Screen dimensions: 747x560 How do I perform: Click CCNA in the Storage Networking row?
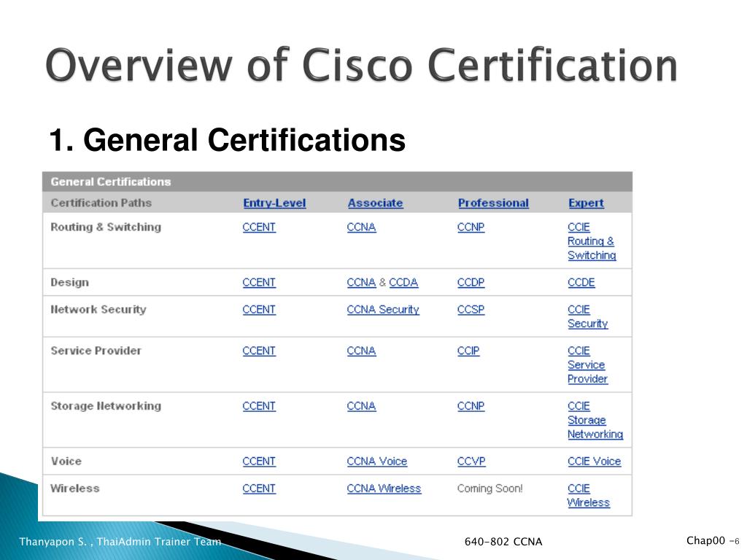[362, 406]
